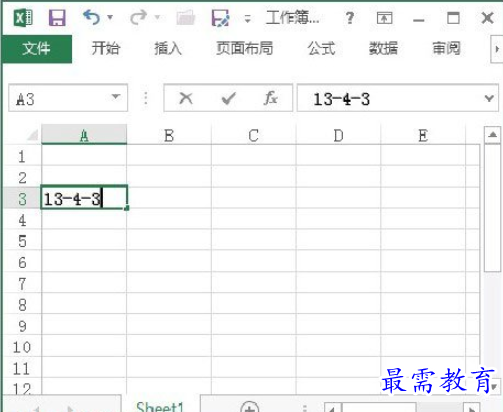Expand the formula bar chevron
Image resolution: width=503 pixels, height=412 pixels.
point(489,98)
